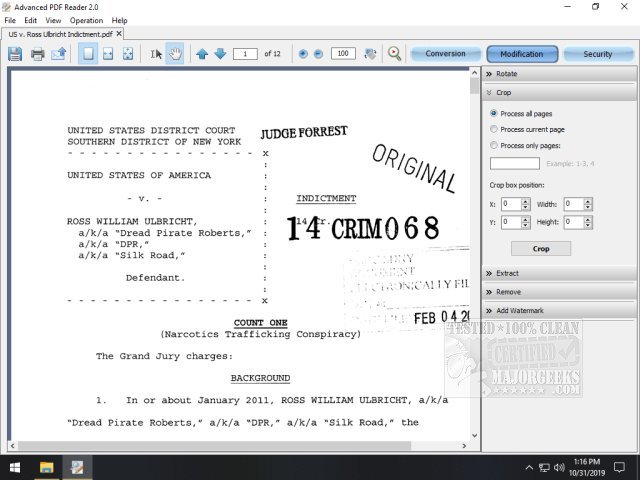Go to next page with down arrow
Screen dimensions: 640x480
(220, 53)
